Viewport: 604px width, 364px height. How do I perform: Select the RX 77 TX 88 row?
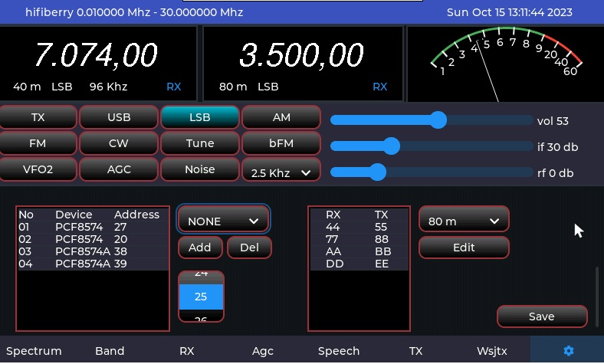[359, 239]
